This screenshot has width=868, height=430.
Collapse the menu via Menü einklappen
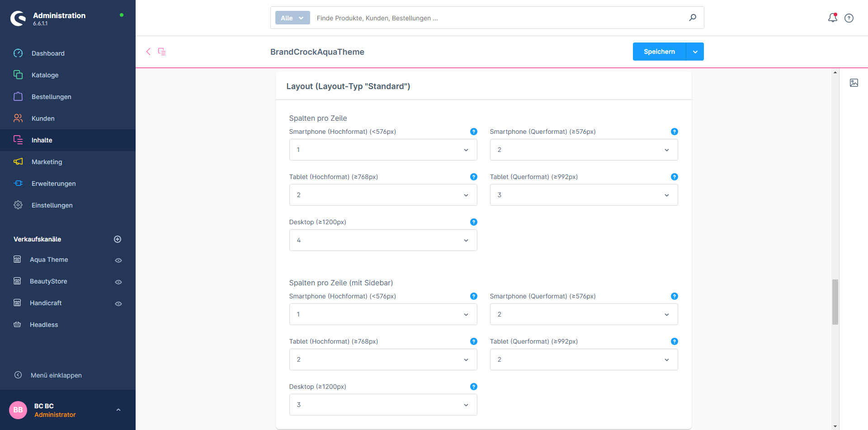pyautogui.click(x=56, y=375)
